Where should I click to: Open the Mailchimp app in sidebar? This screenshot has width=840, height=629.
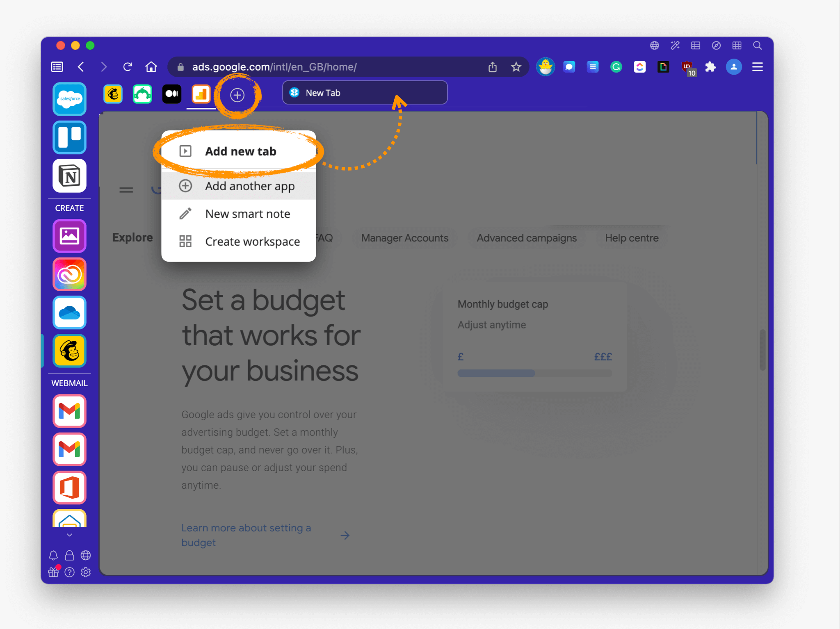point(69,351)
